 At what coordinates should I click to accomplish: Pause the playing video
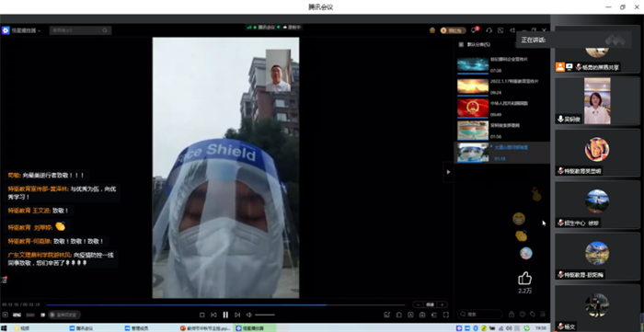click(225, 315)
